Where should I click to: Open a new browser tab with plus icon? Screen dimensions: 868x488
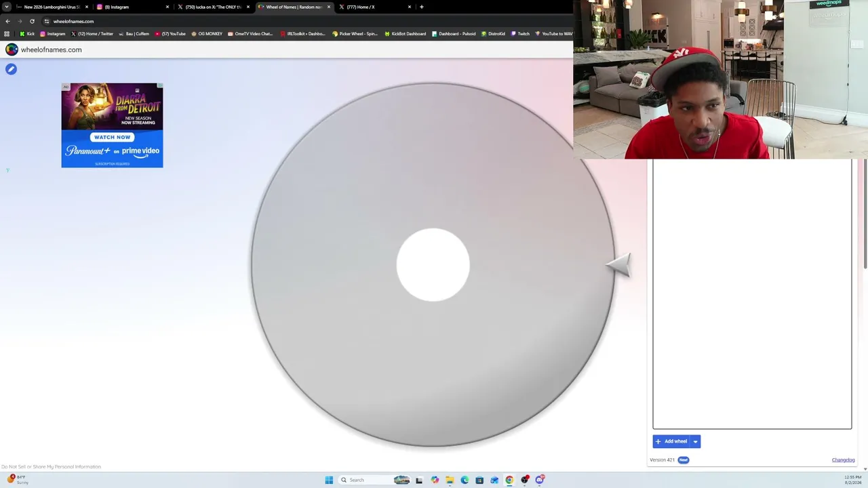[421, 7]
